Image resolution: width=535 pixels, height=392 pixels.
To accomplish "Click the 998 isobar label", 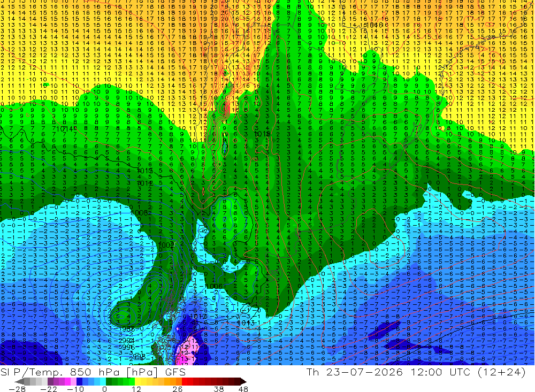I will [139, 356].
